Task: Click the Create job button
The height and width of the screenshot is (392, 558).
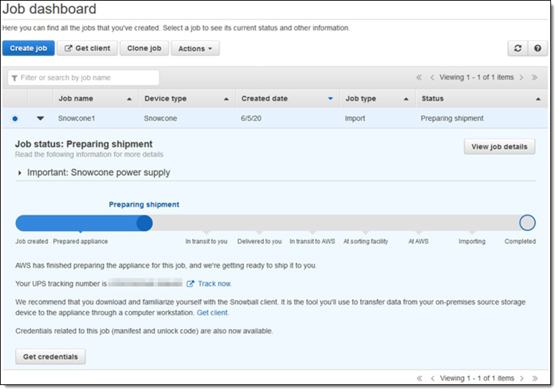Action: coord(29,48)
